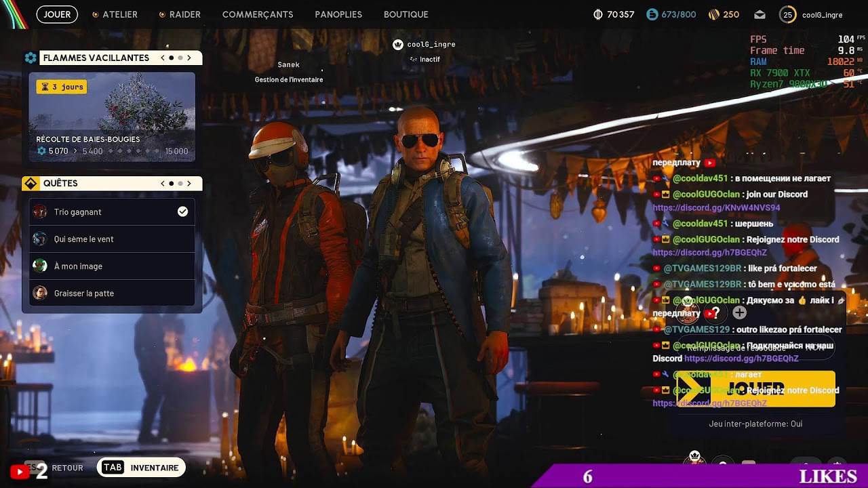The width and height of the screenshot is (868, 488).
Task: Click the blue stash icon beside 673/800
Action: click(652, 14)
